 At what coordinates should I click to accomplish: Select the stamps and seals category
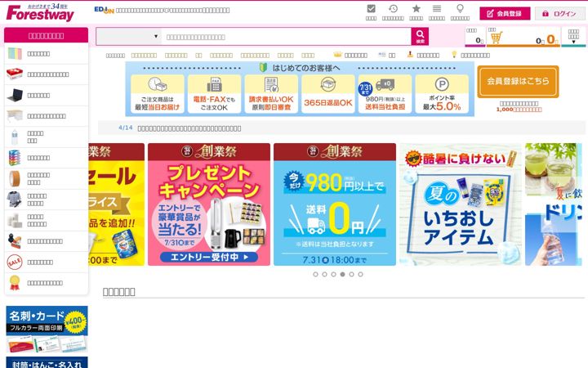(15, 241)
